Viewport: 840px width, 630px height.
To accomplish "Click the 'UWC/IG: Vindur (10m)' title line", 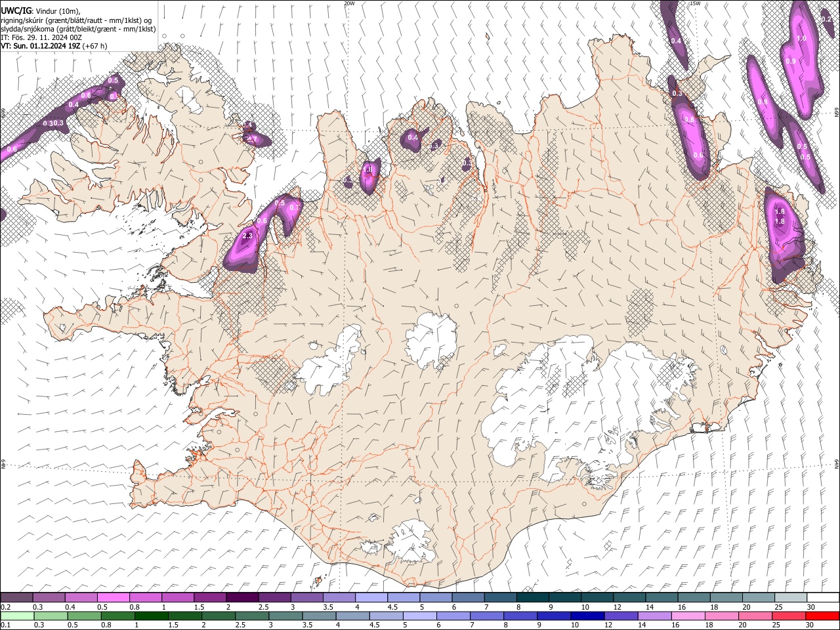I will 41,11.
